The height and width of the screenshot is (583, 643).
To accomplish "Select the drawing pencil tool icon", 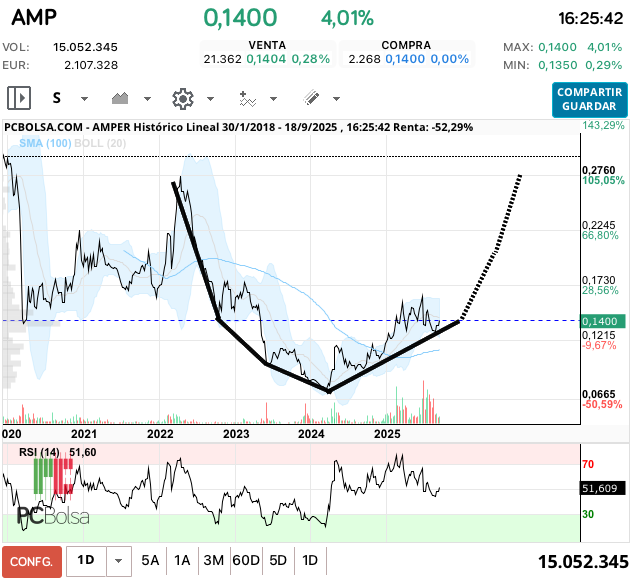I will pos(312,98).
